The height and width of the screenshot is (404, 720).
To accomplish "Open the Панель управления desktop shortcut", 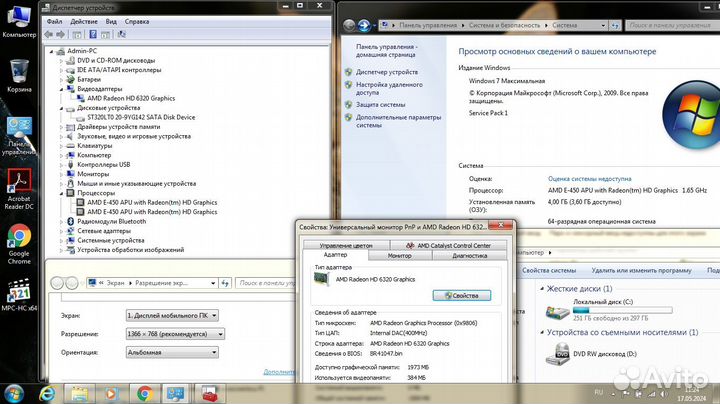I will click(19, 136).
